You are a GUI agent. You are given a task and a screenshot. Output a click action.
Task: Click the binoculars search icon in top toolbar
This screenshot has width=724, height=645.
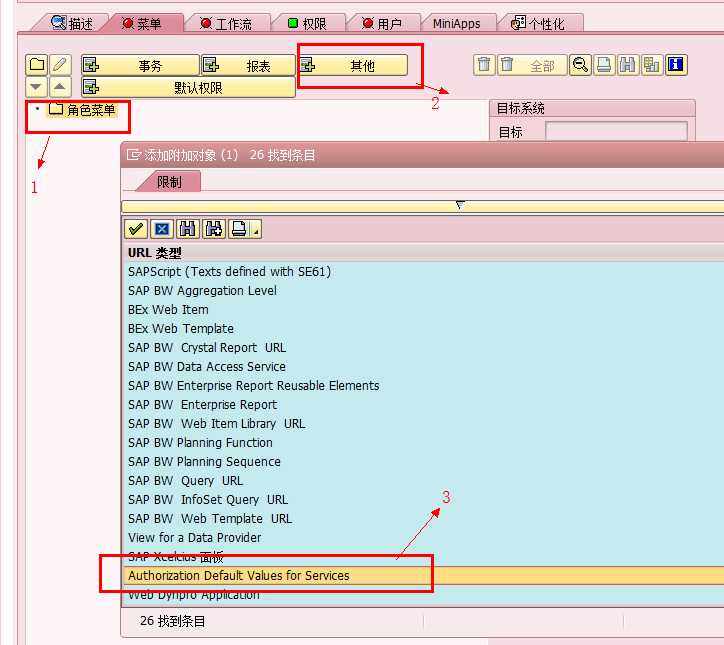click(x=627, y=65)
